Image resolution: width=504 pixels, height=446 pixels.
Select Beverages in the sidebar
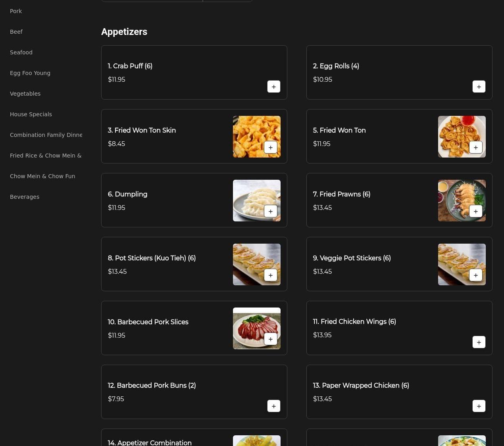pos(25,197)
